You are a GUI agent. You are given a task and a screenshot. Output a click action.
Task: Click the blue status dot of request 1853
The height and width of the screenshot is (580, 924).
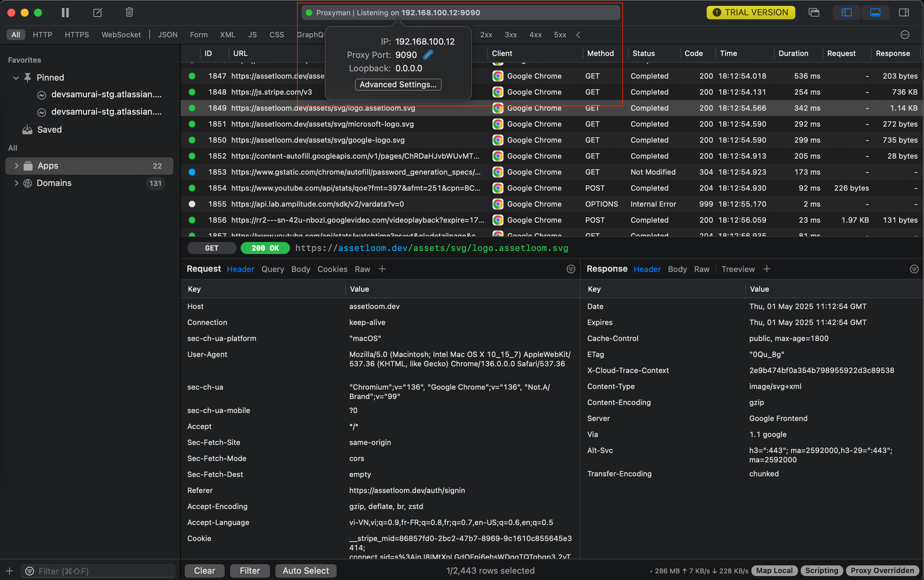pyautogui.click(x=192, y=172)
